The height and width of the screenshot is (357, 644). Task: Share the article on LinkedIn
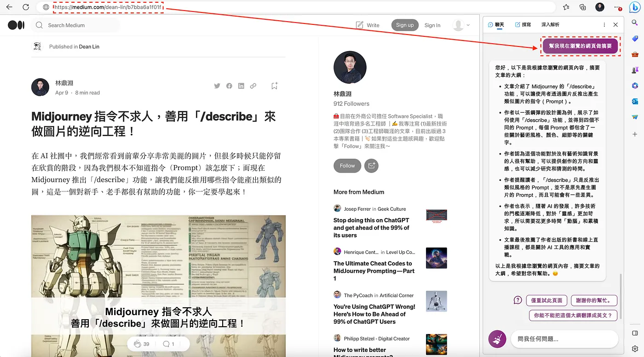point(241,86)
